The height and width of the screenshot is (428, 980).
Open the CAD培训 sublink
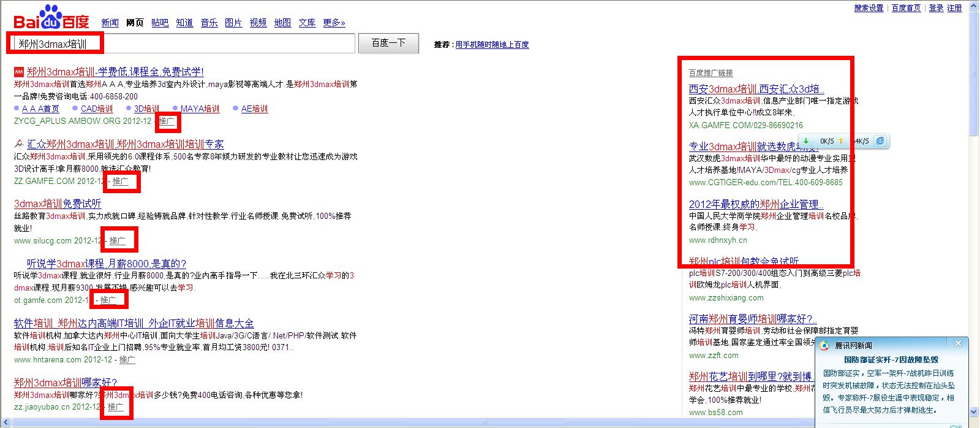tap(97, 109)
